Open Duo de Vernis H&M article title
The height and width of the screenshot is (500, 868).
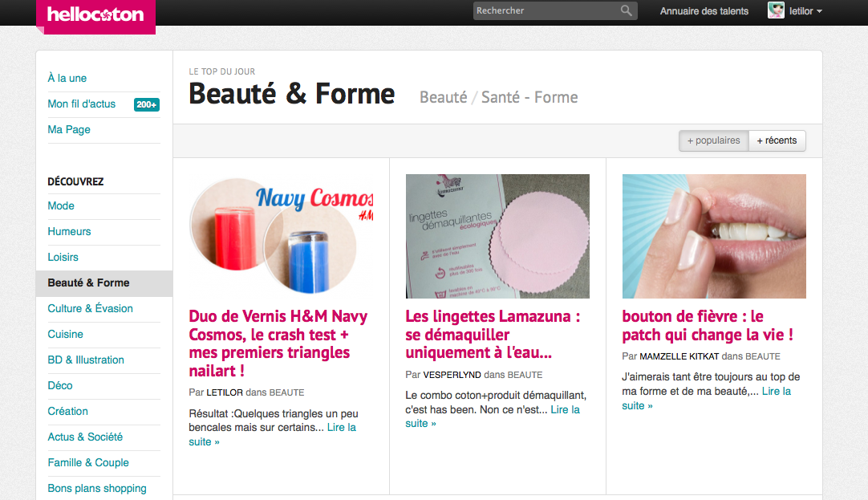278,343
